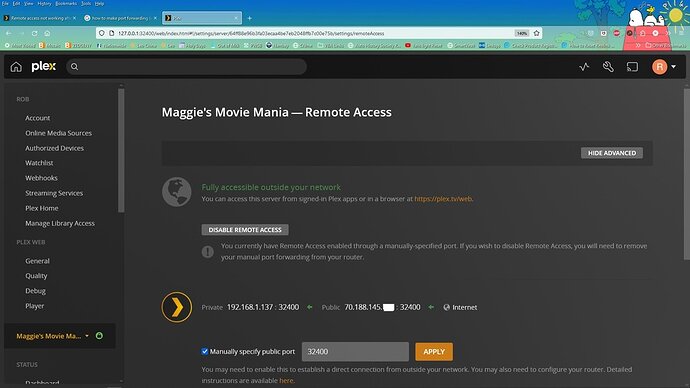Viewport: 690px width, 388px height.
Task: Open the YouTube bookmark icon
Action: tap(408, 45)
